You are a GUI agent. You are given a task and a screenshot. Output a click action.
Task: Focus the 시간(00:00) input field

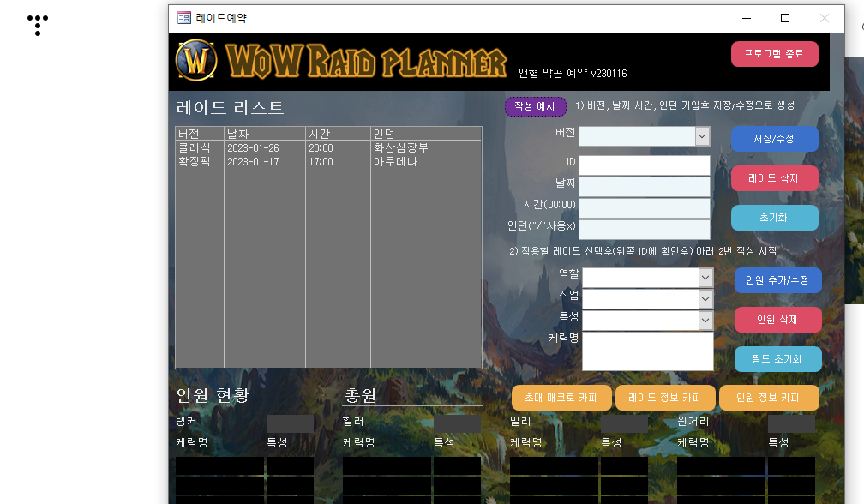(x=645, y=208)
